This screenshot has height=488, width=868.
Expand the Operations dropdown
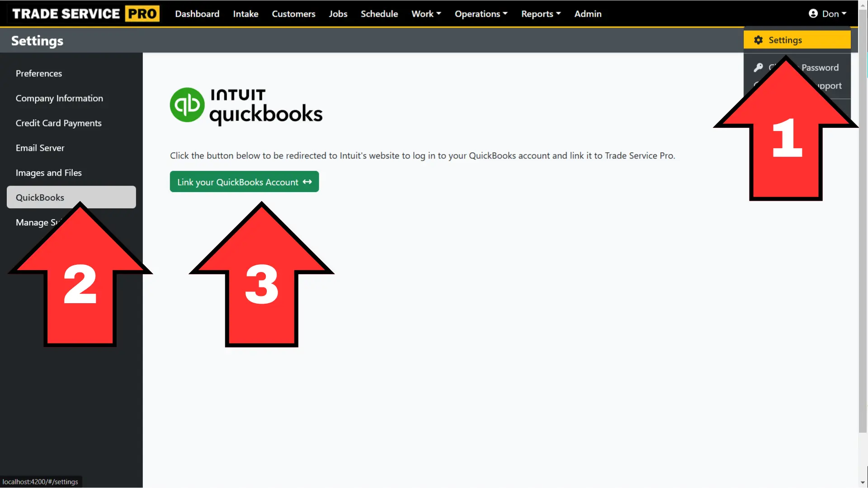click(x=481, y=14)
